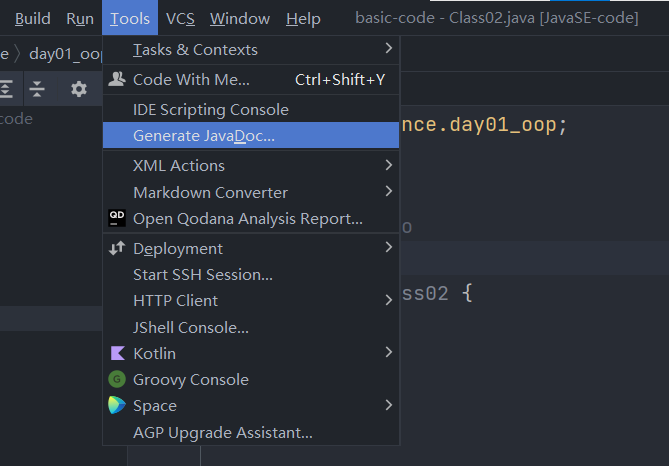Open the VCS menu
Image resolution: width=669 pixels, height=466 pixels.
[x=180, y=19]
